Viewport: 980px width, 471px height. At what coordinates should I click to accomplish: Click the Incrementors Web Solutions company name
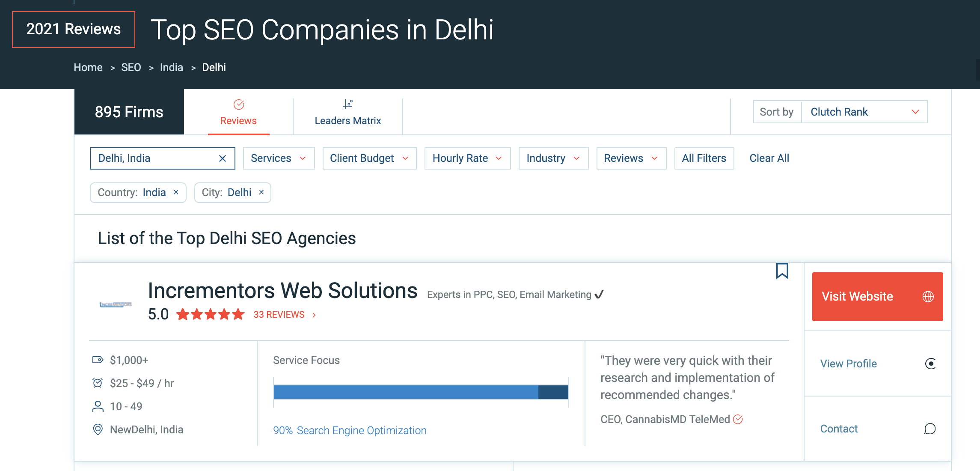(x=282, y=291)
